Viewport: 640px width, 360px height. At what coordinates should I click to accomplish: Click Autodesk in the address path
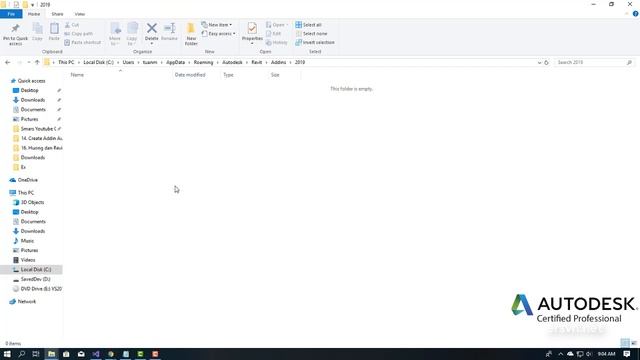(x=232, y=62)
